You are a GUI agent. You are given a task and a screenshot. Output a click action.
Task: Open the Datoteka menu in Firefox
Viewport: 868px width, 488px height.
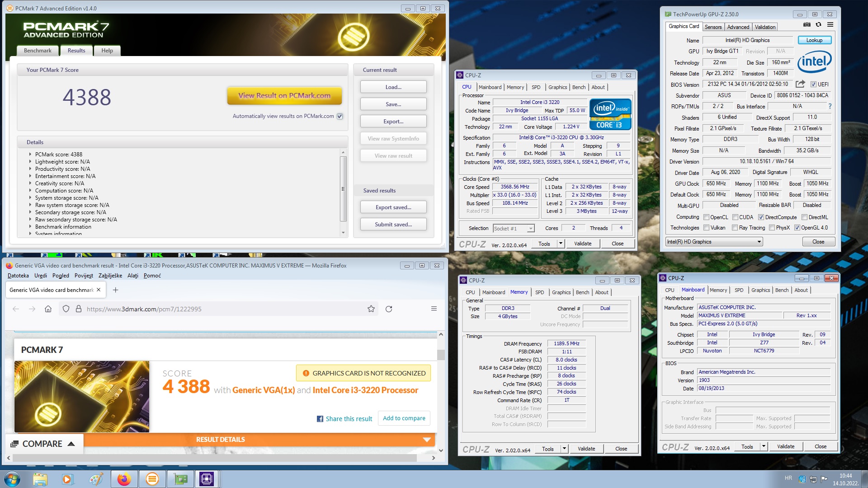[18, 276]
